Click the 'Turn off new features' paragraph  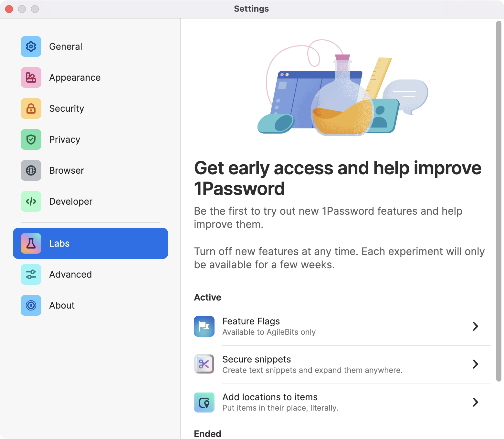point(339,258)
